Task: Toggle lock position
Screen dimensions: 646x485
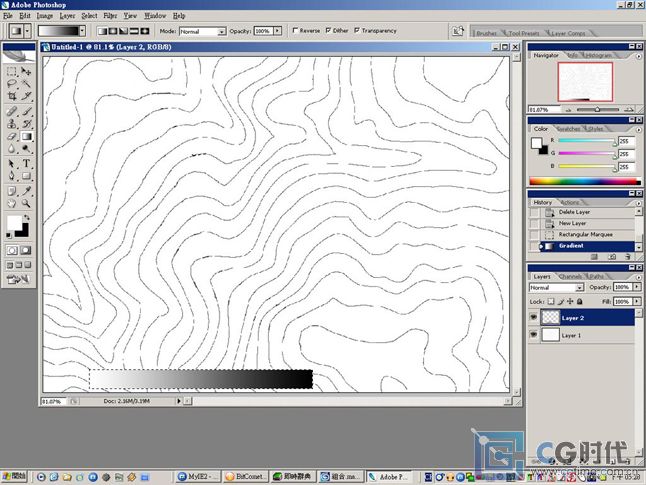Action: [x=570, y=302]
